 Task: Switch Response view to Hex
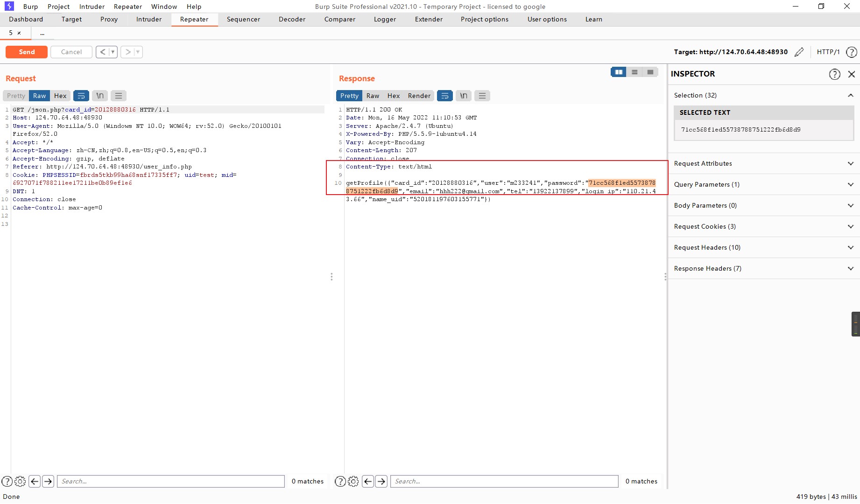pos(394,96)
